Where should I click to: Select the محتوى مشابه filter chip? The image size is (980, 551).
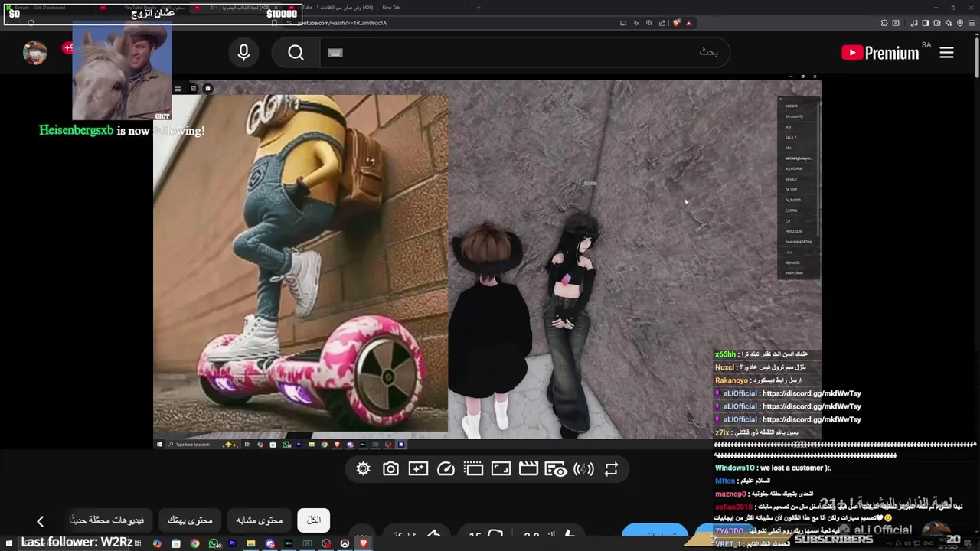[260, 520]
